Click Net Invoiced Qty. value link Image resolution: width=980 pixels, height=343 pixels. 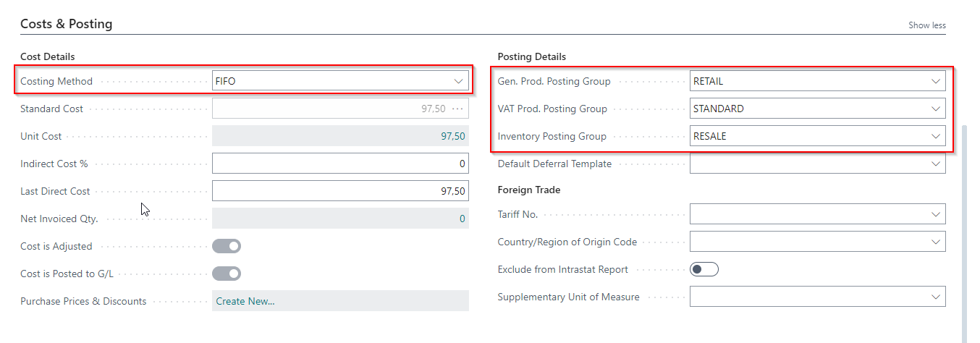pyautogui.click(x=462, y=219)
